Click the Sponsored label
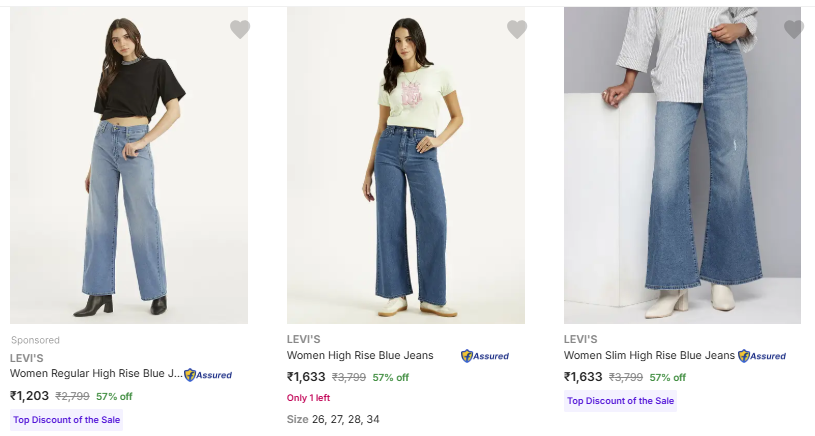 (35, 340)
